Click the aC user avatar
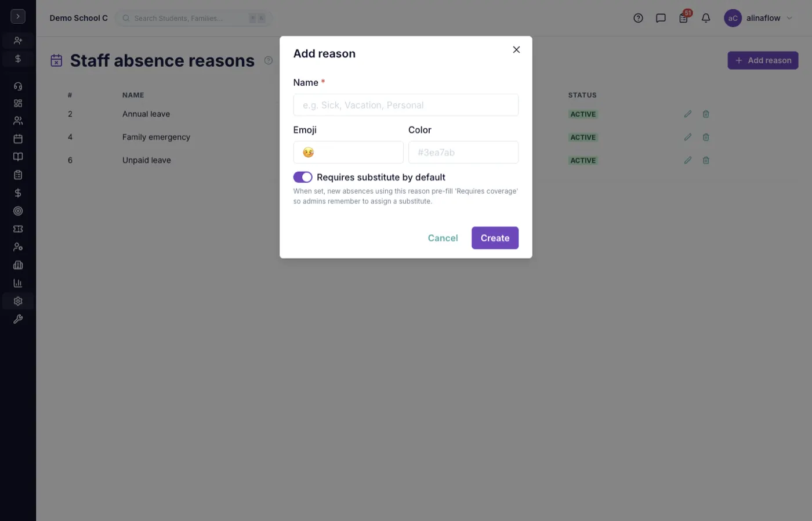Screen dimensions: 812x521 733,18
